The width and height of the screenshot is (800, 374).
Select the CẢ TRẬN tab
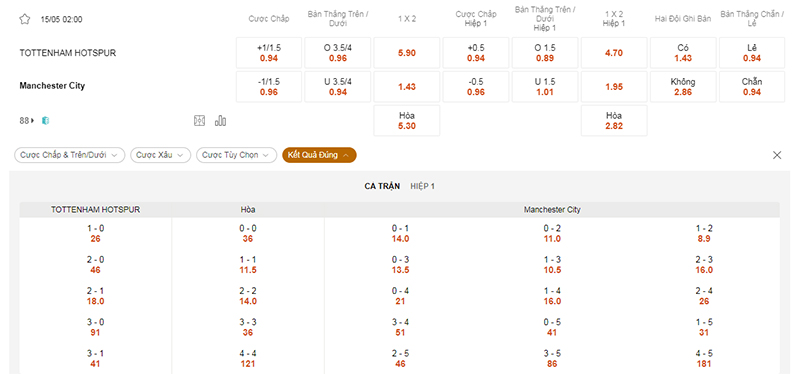pos(382,187)
